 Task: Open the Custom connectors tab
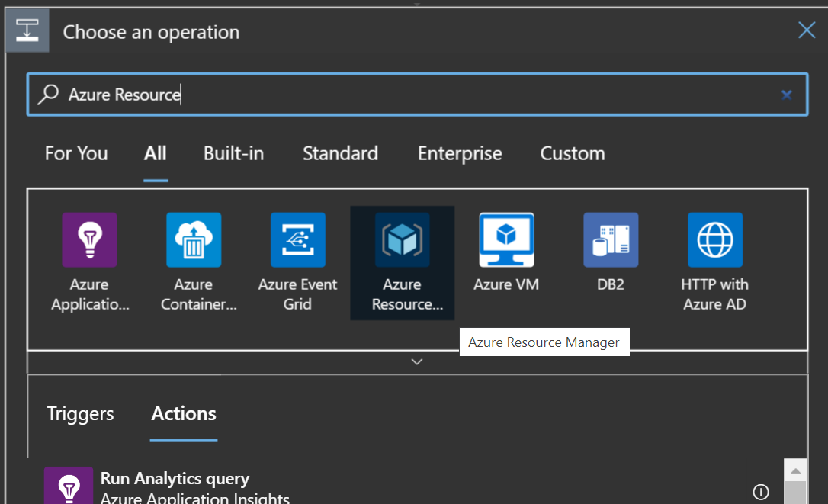[572, 153]
